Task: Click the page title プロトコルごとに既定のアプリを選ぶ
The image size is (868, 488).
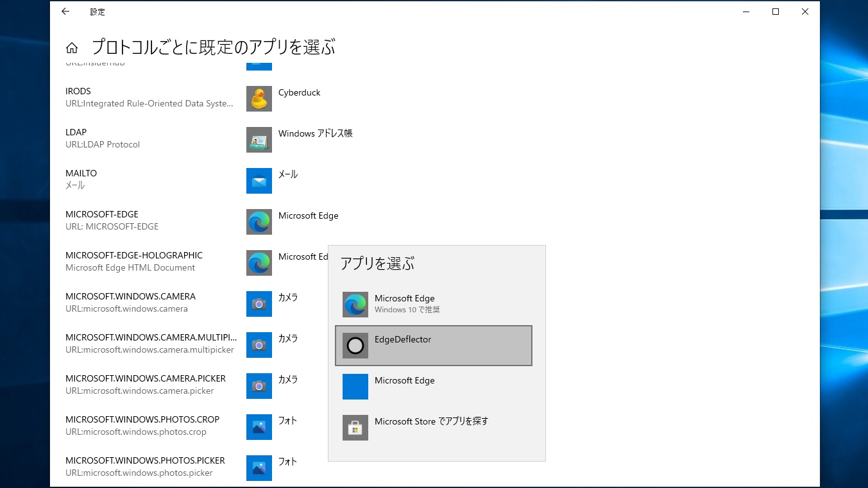Action: coord(214,47)
